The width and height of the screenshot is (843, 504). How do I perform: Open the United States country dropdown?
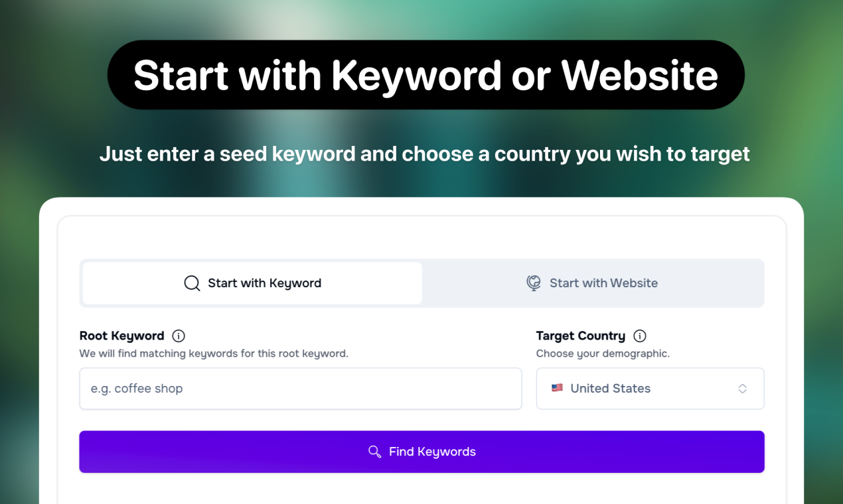[650, 389]
